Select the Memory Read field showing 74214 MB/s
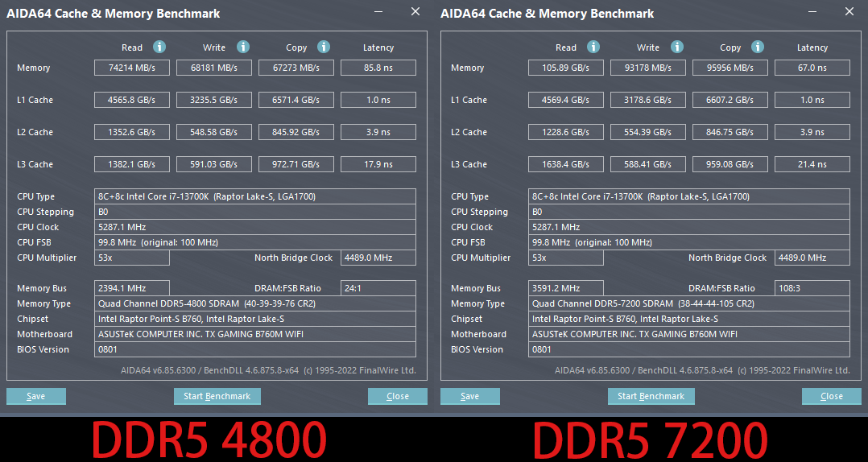The height and width of the screenshot is (462, 868). click(x=132, y=68)
